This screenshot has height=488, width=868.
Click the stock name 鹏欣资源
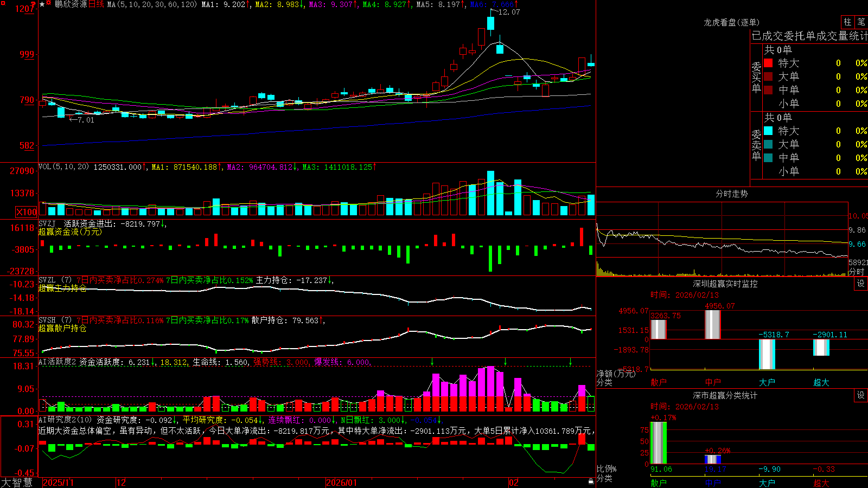[71, 4]
